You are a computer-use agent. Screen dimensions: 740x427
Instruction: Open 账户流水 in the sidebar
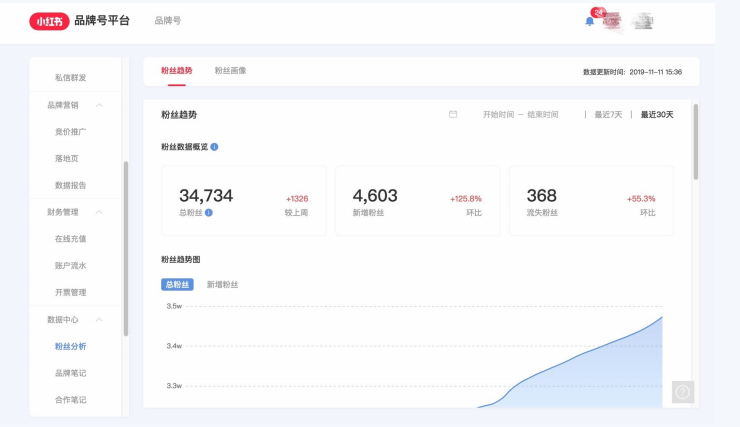pyautogui.click(x=70, y=266)
